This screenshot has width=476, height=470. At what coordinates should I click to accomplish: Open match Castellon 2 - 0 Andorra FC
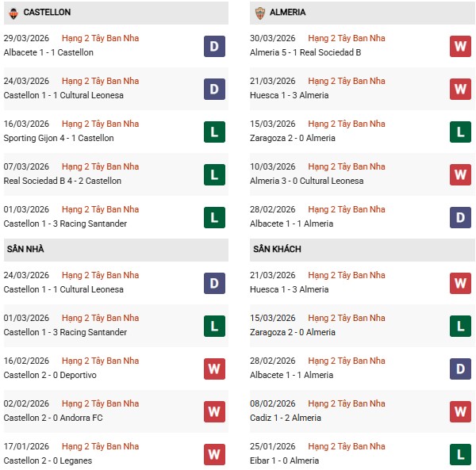[x=52, y=418]
